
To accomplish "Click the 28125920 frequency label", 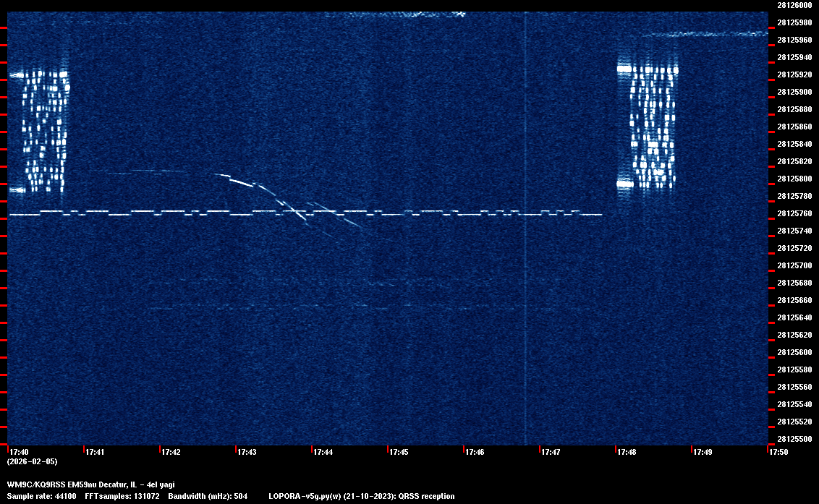I will point(794,74).
